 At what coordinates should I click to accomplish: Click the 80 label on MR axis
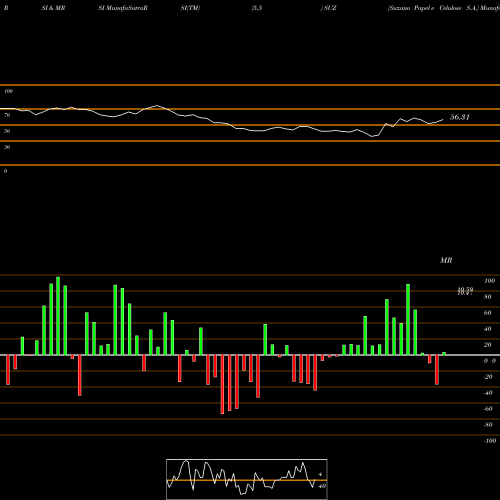point(488,297)
